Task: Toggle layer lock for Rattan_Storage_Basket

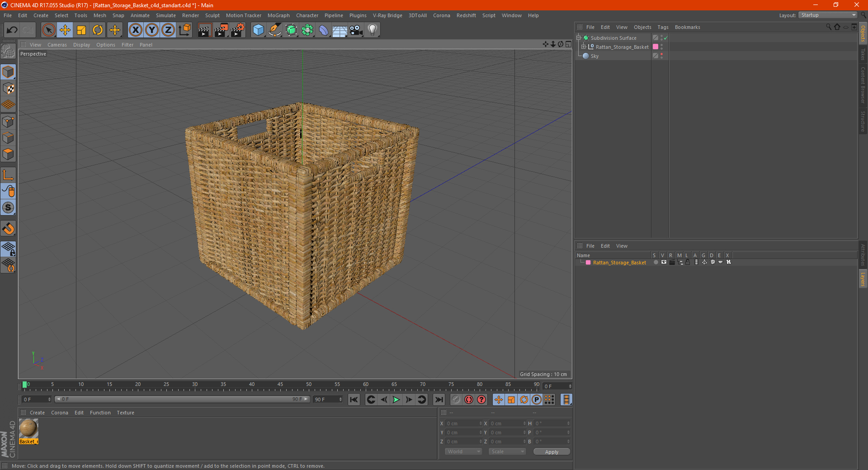Action: click(x=688, y=262)
